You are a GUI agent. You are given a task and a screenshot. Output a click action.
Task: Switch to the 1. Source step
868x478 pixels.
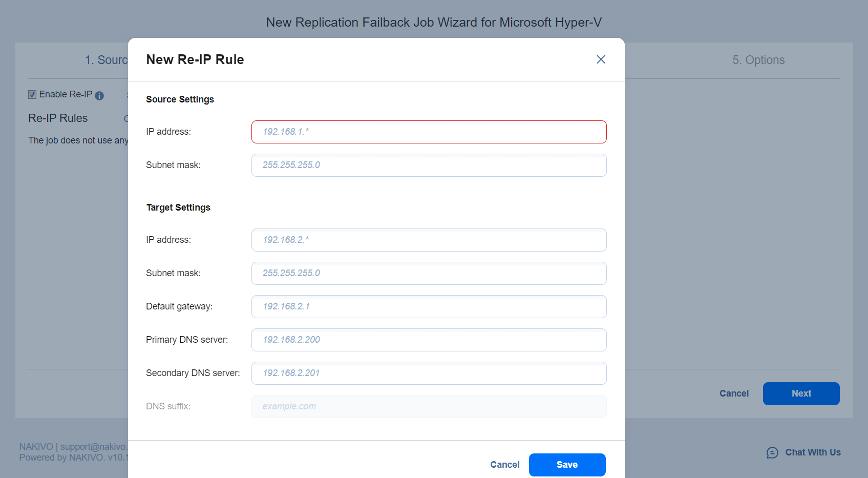(x=106, y=60)
